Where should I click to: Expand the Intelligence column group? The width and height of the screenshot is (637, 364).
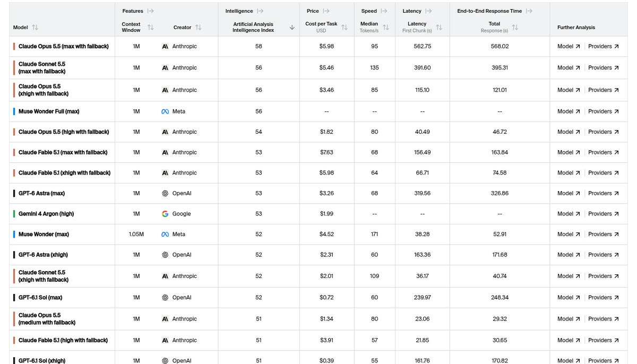(x=260, y=11)
